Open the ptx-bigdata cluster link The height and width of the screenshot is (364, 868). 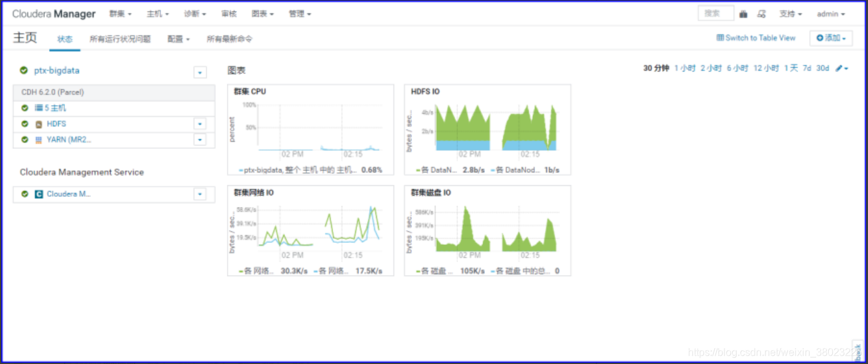point(56,70)
